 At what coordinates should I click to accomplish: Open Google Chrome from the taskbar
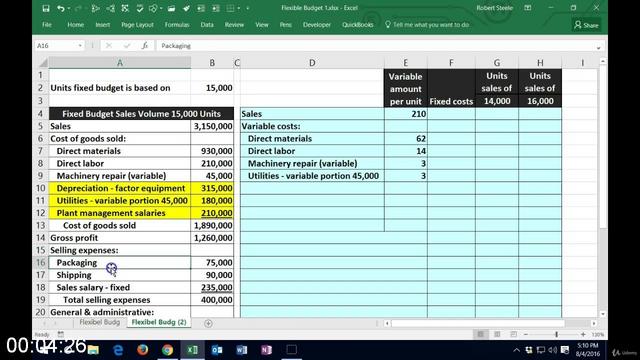167,350
